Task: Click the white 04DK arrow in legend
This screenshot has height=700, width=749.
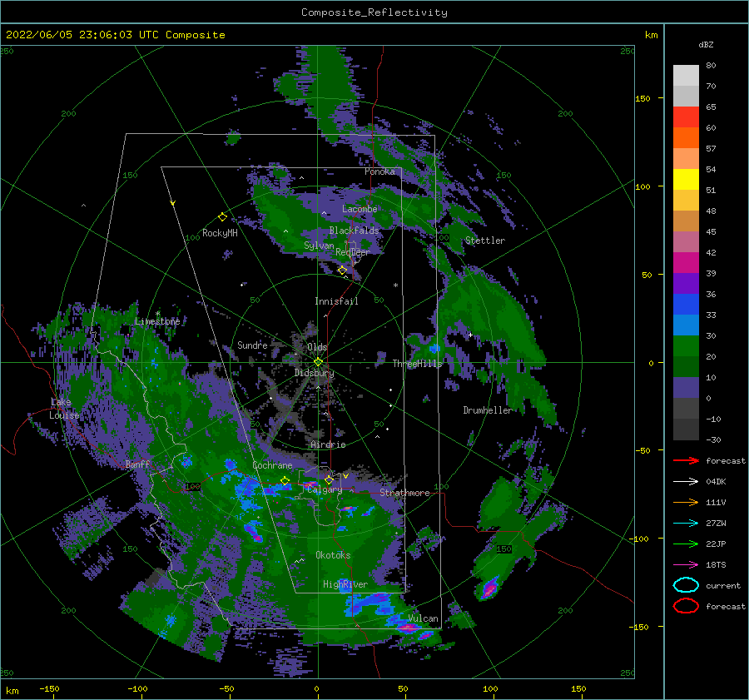Action: (x=686, y=482)
